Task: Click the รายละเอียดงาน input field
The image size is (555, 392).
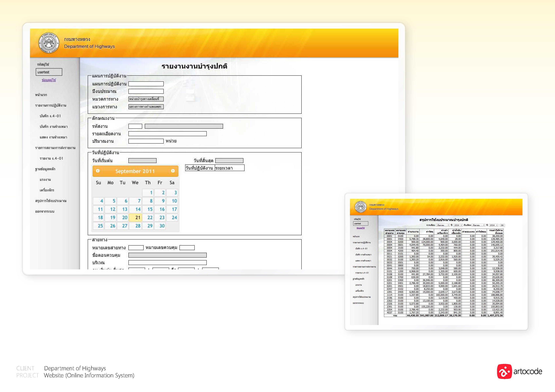Action: tap(168, 134)
